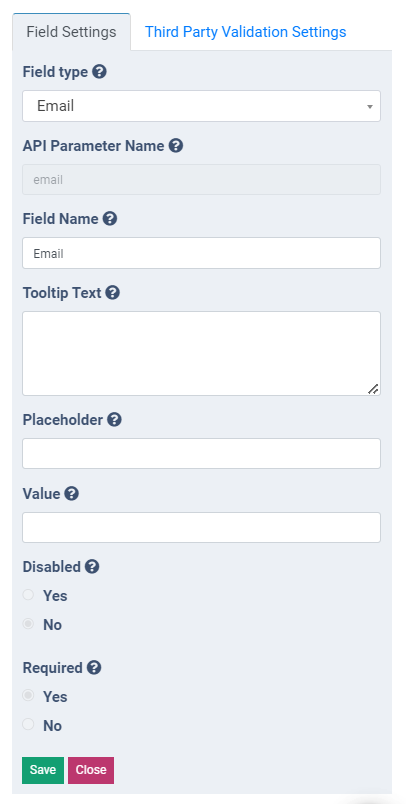Focus the Placeholder input field
Viewport: 406px width, 804px height.
(201, 453)
